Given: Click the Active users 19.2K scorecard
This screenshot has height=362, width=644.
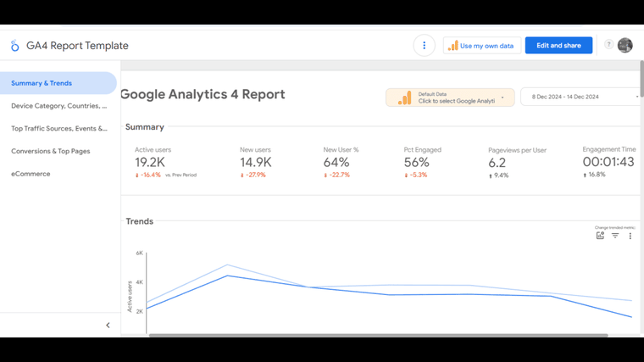Looking at the screenshot, I should point(165,163).
